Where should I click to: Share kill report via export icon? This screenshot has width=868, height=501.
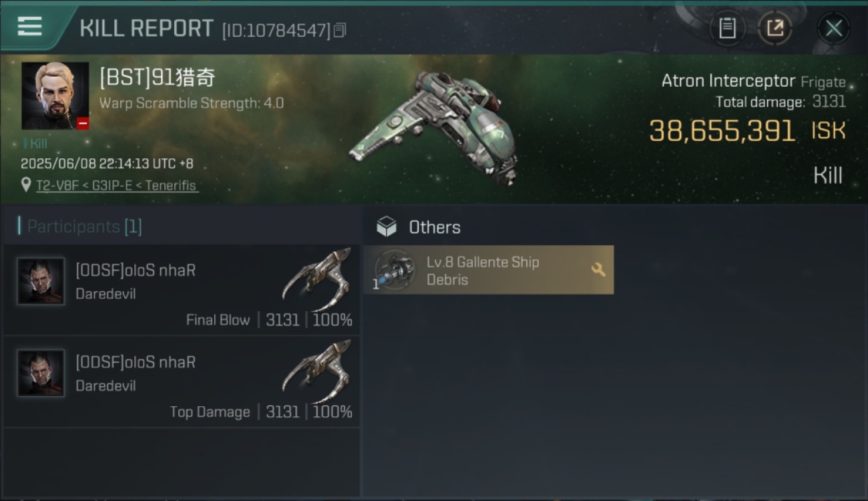click(x=775, y=28)
